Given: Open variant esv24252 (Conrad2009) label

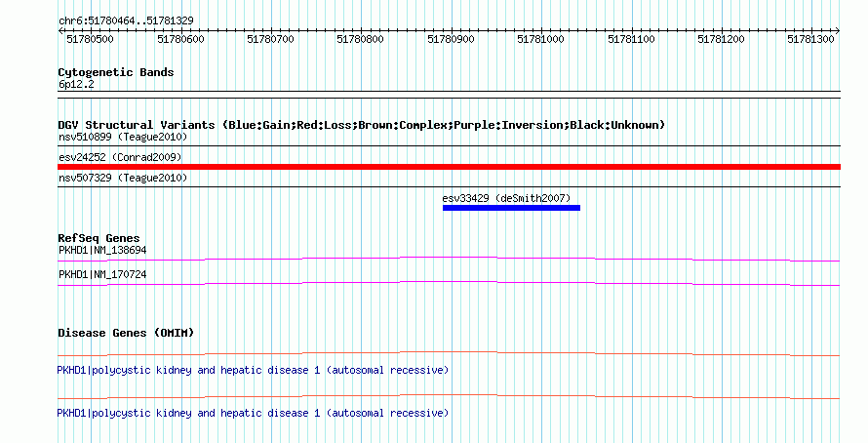Looking at the screenshot, I should point(120,157).
